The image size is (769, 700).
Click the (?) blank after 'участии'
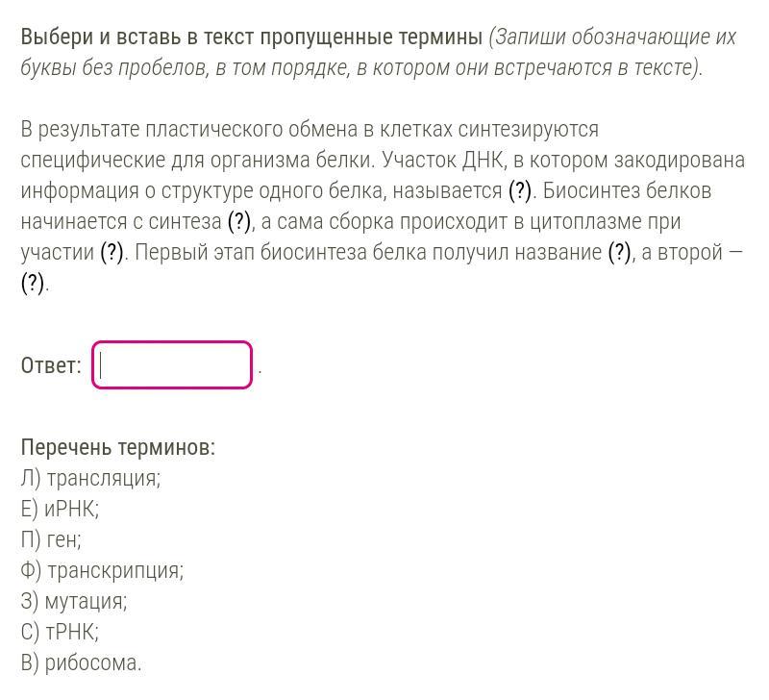point(112,252)
